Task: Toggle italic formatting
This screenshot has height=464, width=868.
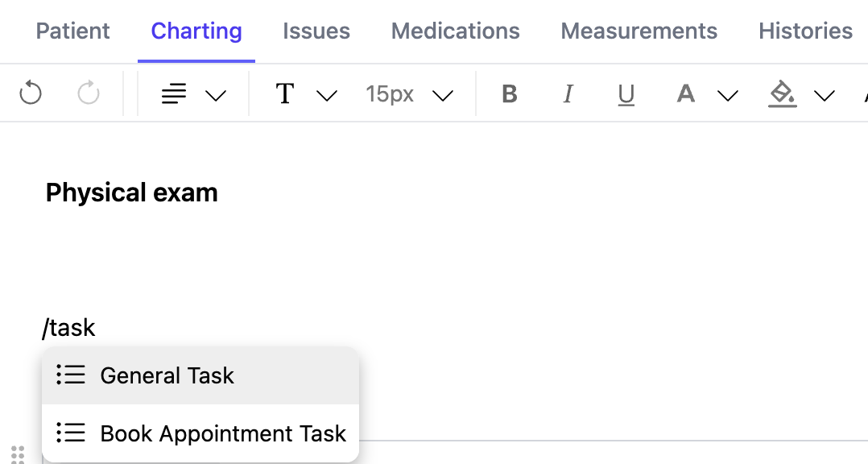Action: click(568, 94)
